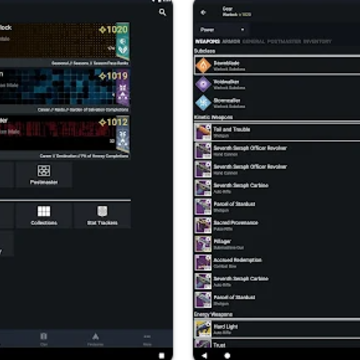Viewport: 360px width, 360px height.
Task: Click the Kinetic Weapons section header
Action: point(214,117)
